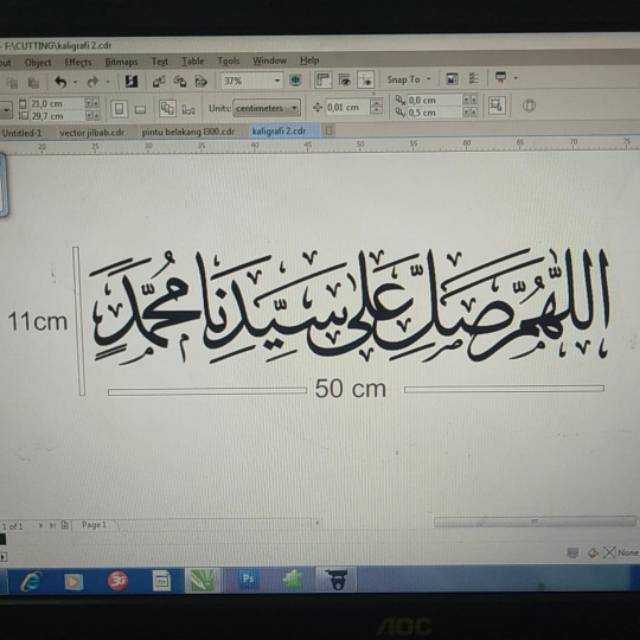Image resolution: width=640 pixels, height=640 pixels.
Task: Toggle the show rulers button
Action: pos(323,80)
